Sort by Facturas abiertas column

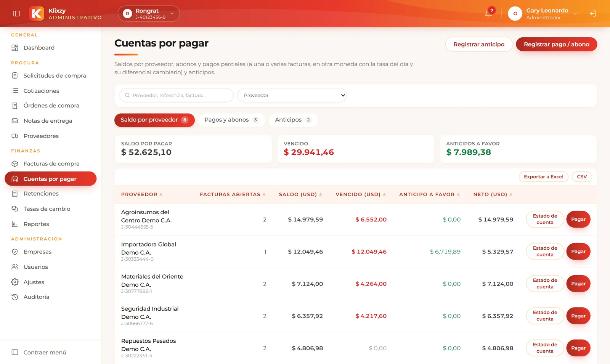[233, 194]
